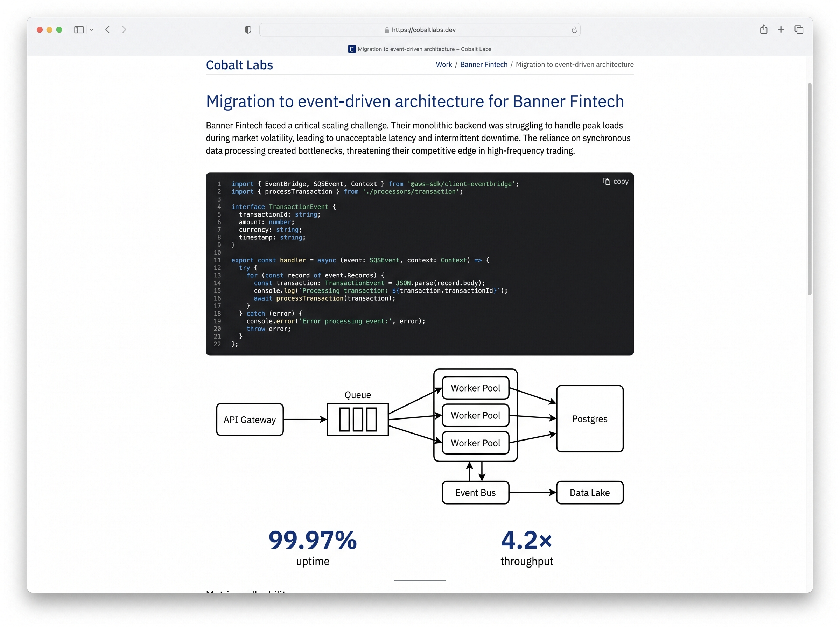The image size is (840, 627).
Task: Click the console.error code line
Action: [x=336, y=321]
